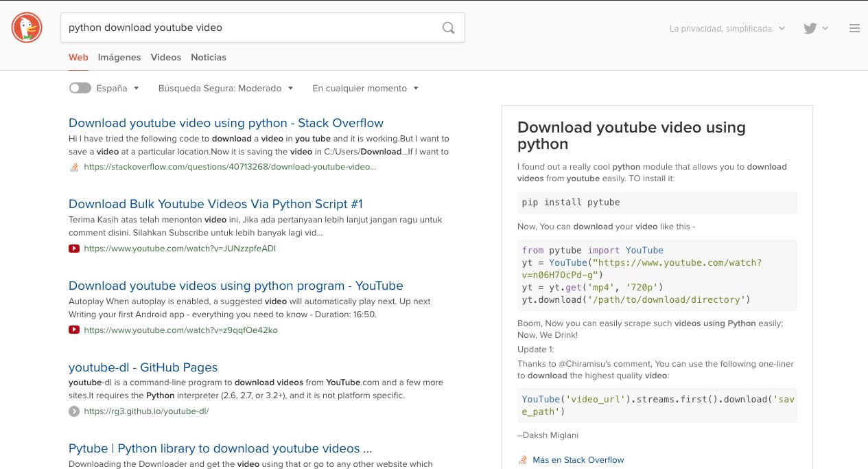Click the rg3.github.io/youtube-dl URL
868x469 pixels.
click(146, 411)
